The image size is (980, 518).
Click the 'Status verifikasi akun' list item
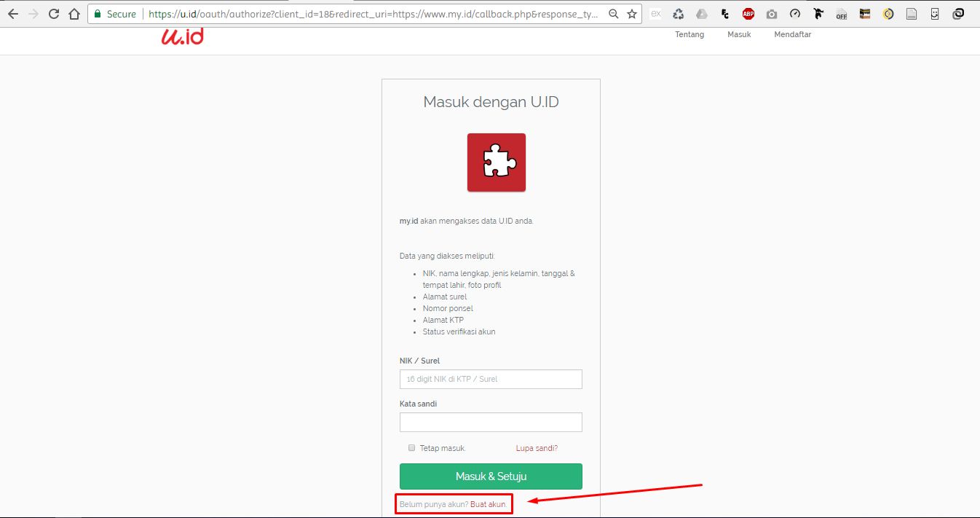point(459,332)
